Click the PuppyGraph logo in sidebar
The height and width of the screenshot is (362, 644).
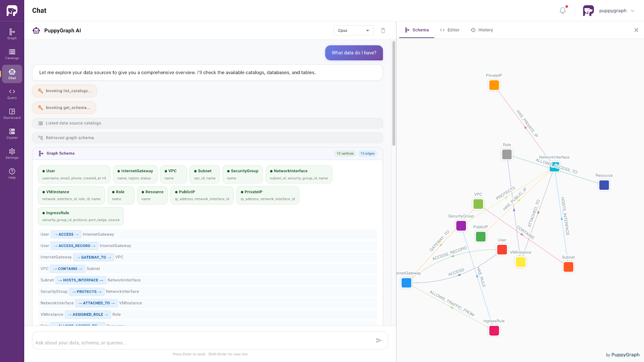(12, 10)
